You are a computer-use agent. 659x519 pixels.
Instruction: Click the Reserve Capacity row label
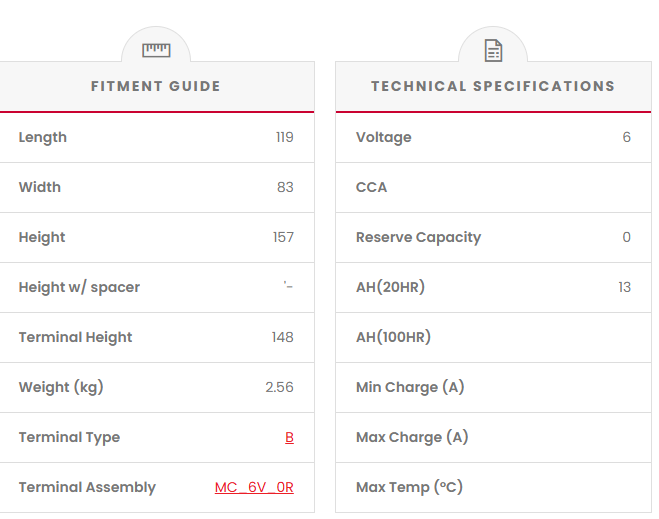418,237
